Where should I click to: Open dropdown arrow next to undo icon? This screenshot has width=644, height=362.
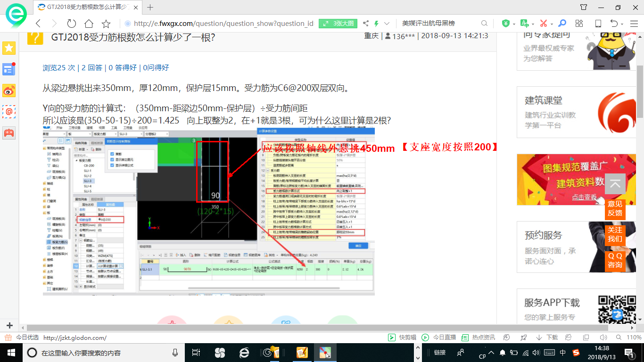point(622,24)
